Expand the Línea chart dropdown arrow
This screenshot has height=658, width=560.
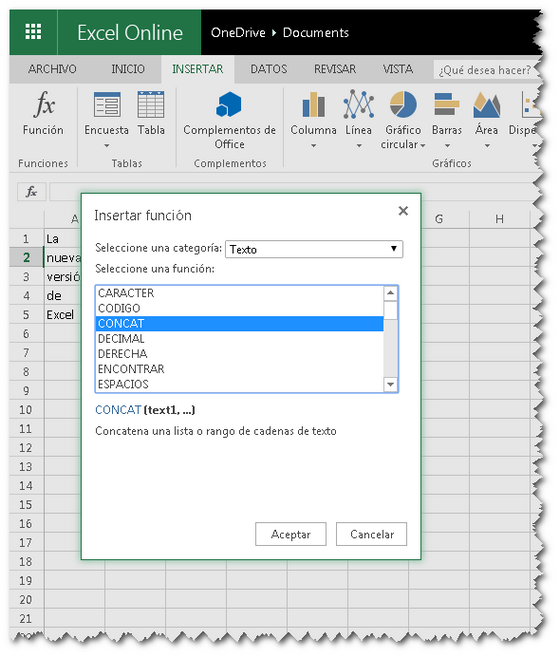click(x=359, y=146)
